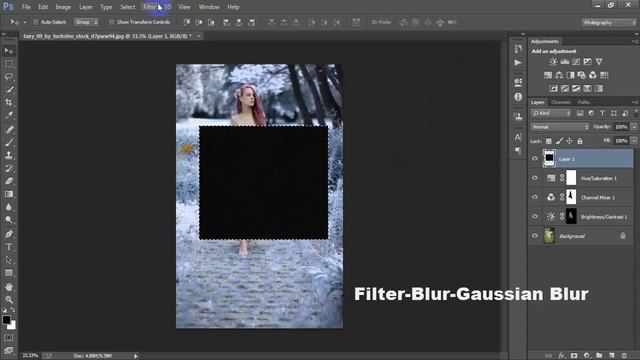This screenshot has height=360, width=640.
Task: Toggle lock transparent pixels
Action: pos(549,141)
